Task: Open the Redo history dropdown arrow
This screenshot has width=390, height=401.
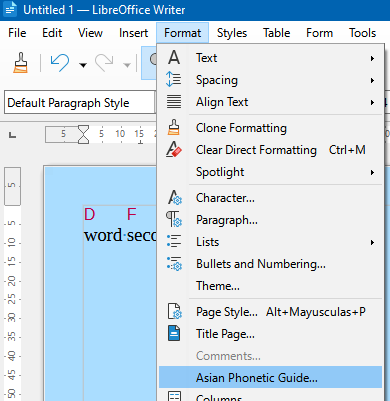Action: coord(127,65)
